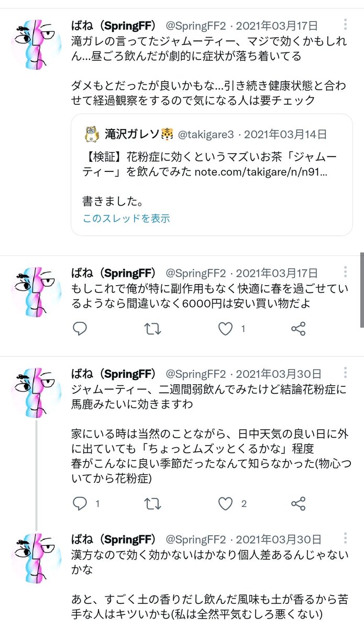
Task: Click the page scrollbar thumb
Action: tap(362, 289)
